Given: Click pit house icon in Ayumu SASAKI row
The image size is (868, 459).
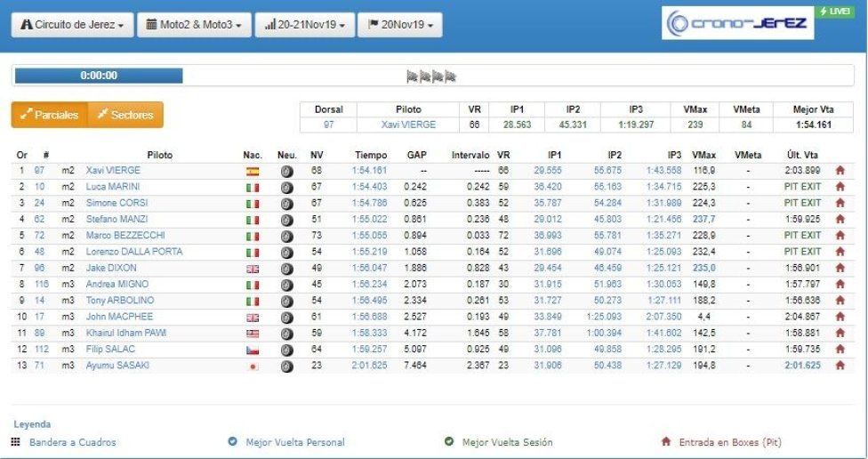Looking at the screenshot, I should coord(840,366).
